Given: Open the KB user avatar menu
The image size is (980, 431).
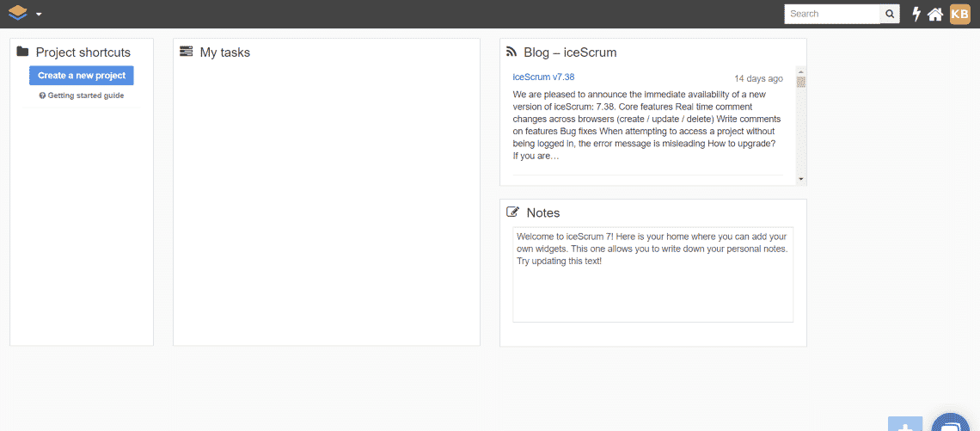Looking at the screenshot, I should (959, 14).
